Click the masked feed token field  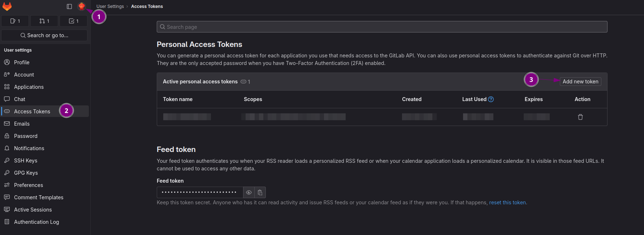pos(200,192)
